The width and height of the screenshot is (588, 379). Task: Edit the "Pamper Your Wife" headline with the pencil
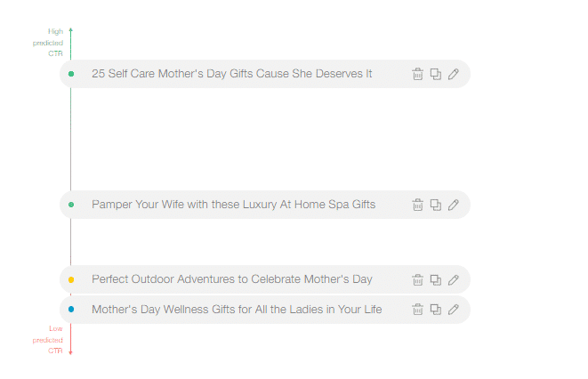453,205
